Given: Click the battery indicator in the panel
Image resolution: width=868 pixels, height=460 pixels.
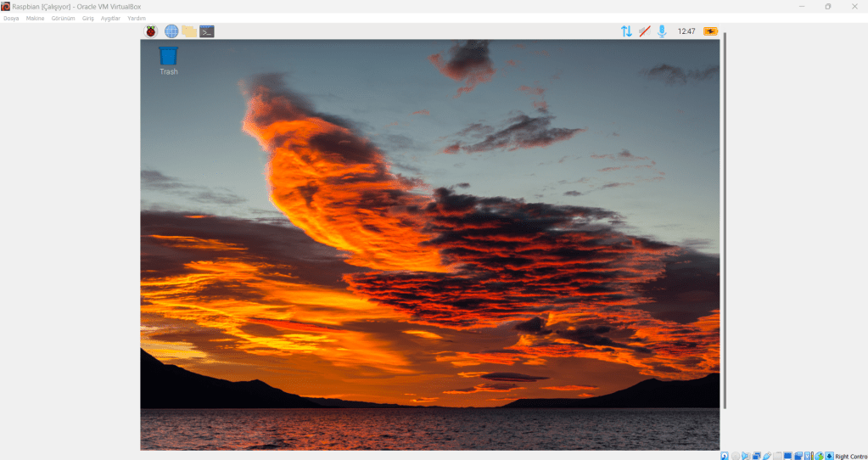Looking at the screenshot, I should (710, 31).
